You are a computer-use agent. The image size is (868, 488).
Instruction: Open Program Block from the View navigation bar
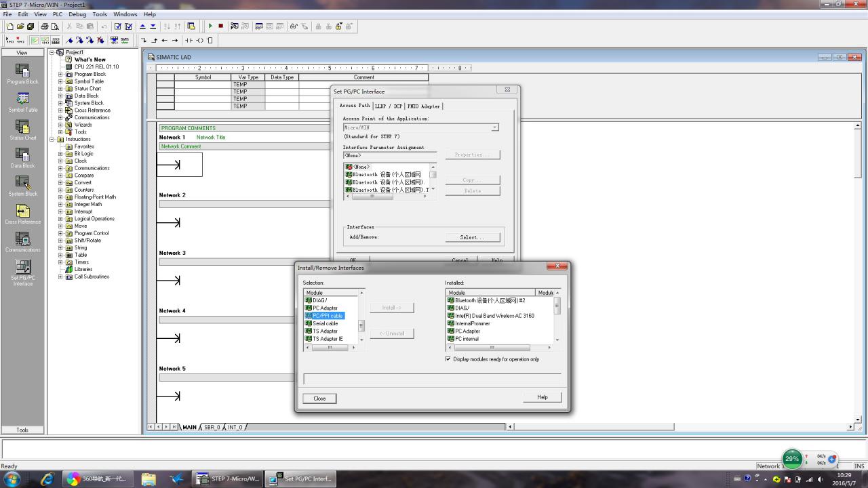point(22,74)
